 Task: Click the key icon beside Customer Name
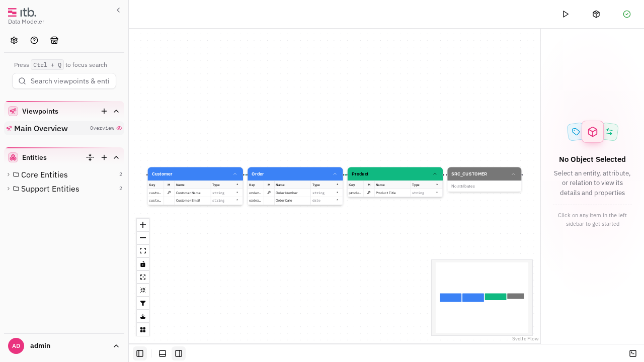169,193
